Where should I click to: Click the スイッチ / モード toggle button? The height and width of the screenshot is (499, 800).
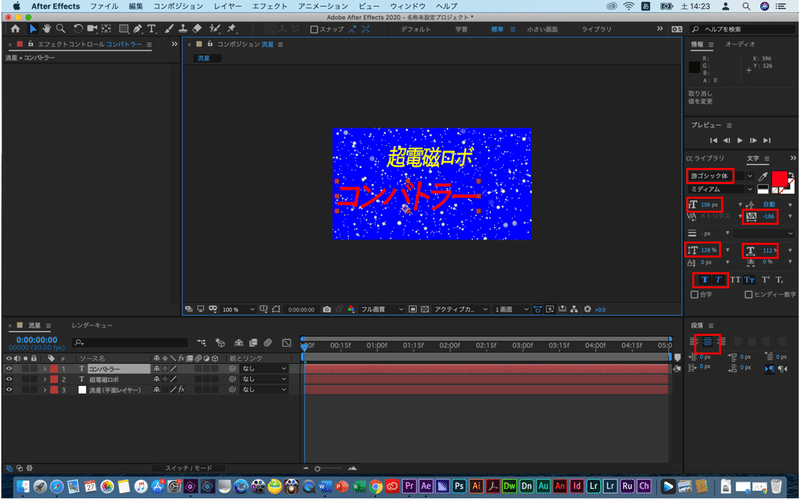coord(188,468)
